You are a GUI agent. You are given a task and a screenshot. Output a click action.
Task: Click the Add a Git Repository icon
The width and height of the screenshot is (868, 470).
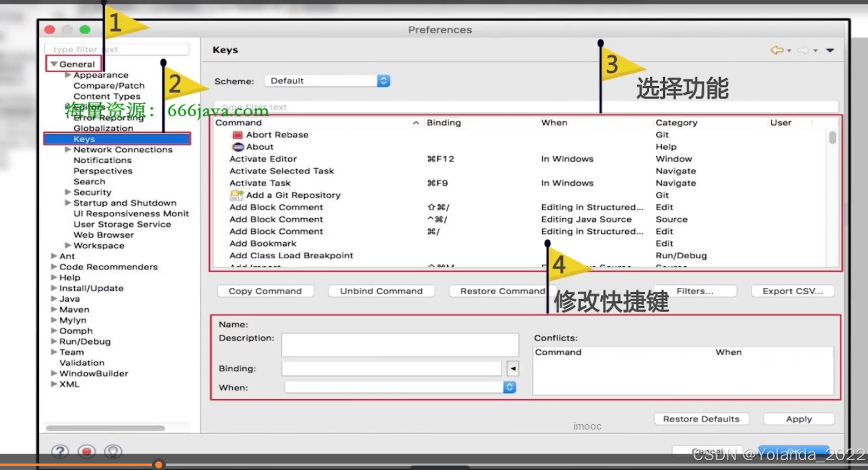pyautogui.click(x=237, y=195)
